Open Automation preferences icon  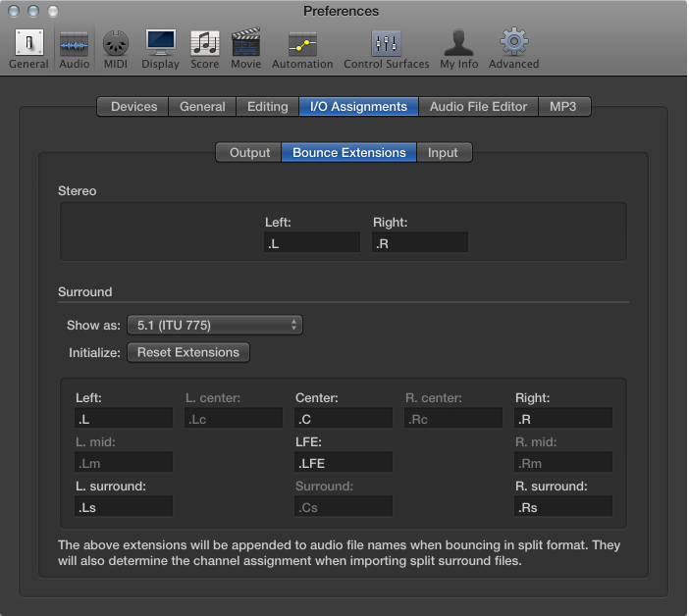302,44
